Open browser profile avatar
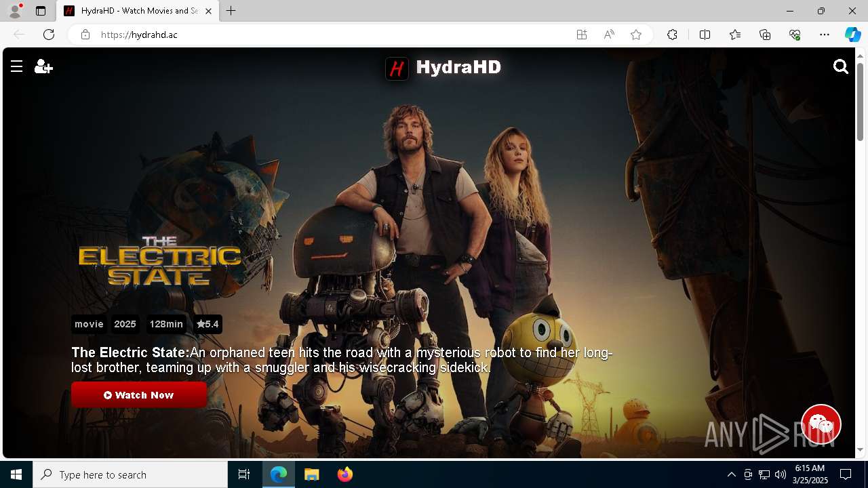The height and width of the screenshot is (488, 868). [15, 11]
